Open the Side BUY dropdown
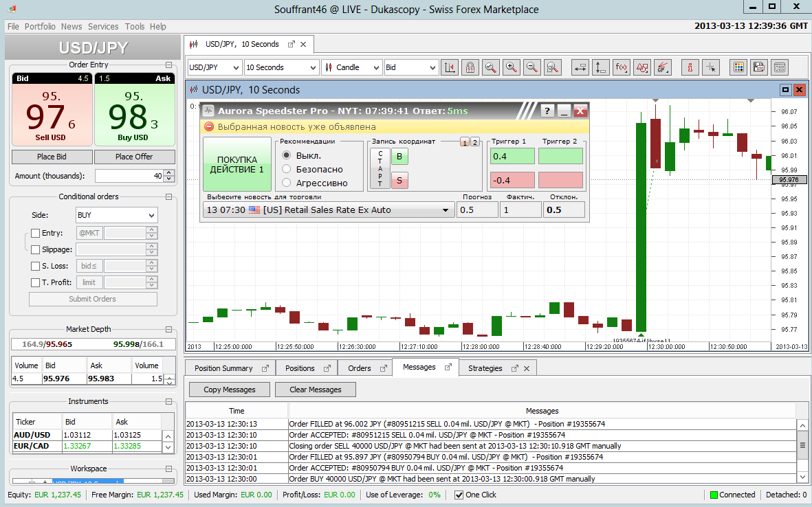The width and height of the screenshot is (812, 507). pos(116,215)
